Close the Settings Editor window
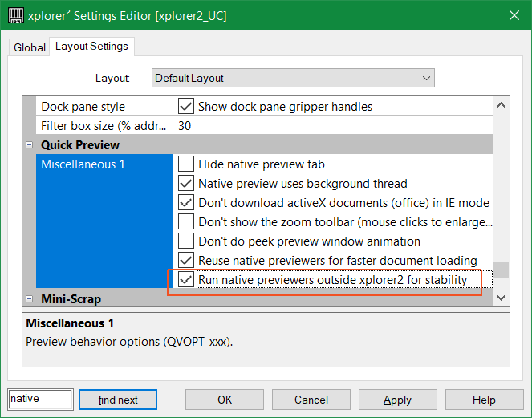The image size is (532, 418). point(512,14)
